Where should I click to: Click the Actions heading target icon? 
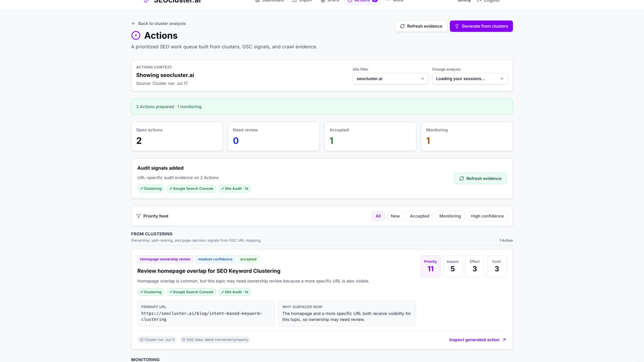[x=136, y=35]
